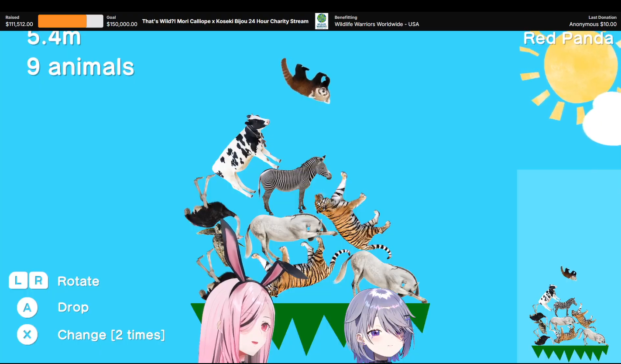Click the falling red panda
Image resolution: width=621 pixels, height=364 pixels.
[x=306, y=81]
